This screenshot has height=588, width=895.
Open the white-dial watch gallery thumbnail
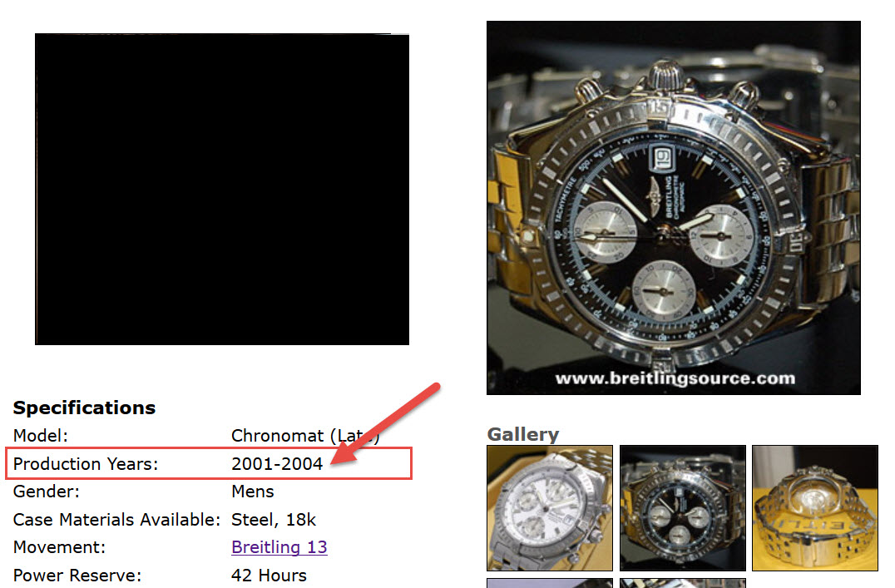point(550,507)
